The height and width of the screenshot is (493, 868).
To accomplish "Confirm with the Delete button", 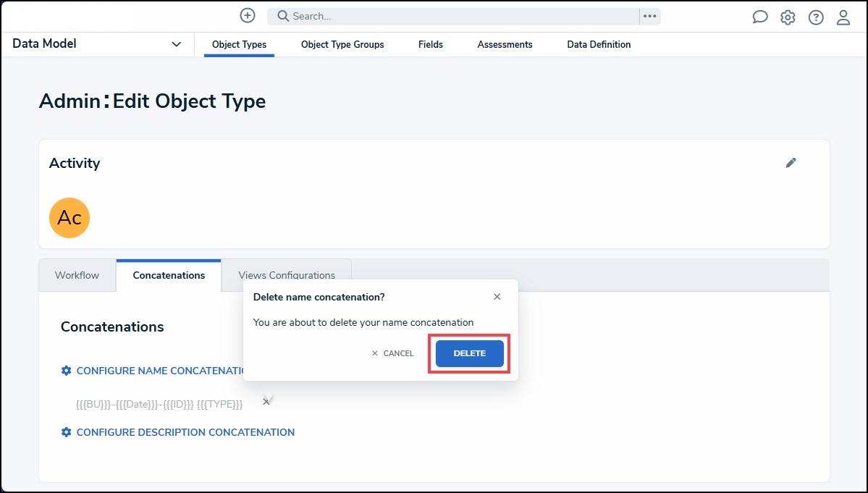I will coord(469,353).
